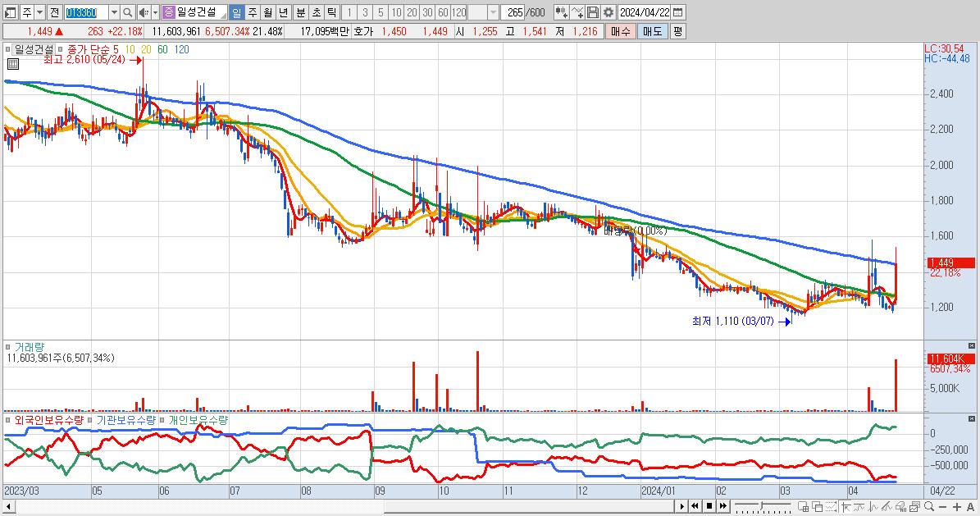Toggle the square box beside 기관보유수량
The height and width of the screenshot is (516, 980).
90,420
